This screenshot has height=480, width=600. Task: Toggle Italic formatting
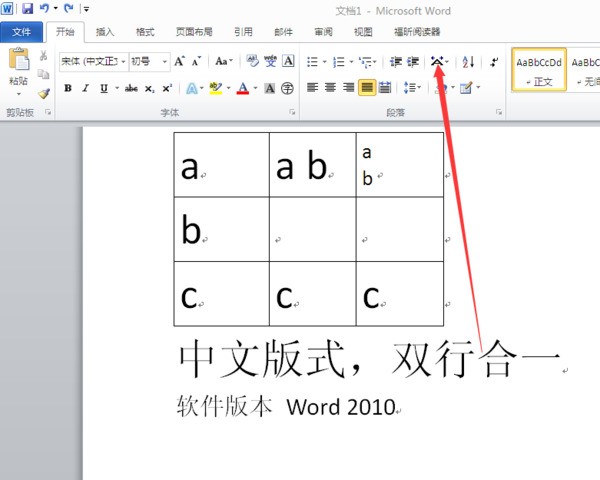[86, 88]
